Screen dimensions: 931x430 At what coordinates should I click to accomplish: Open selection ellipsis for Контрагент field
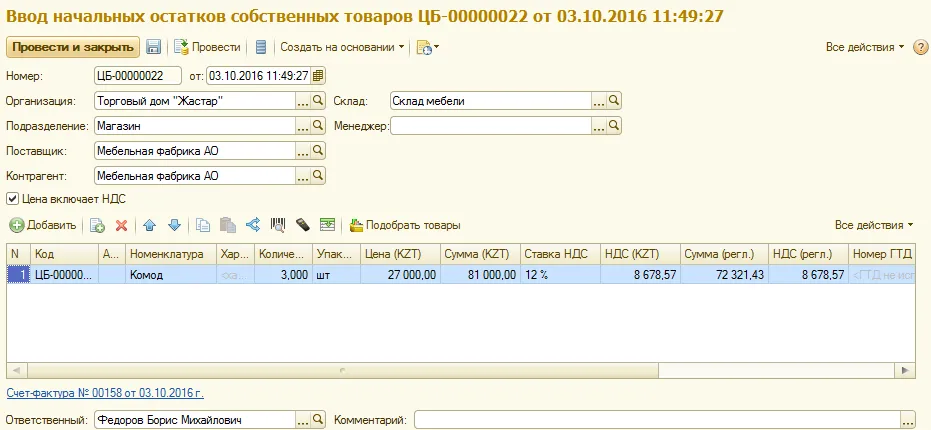303,176
